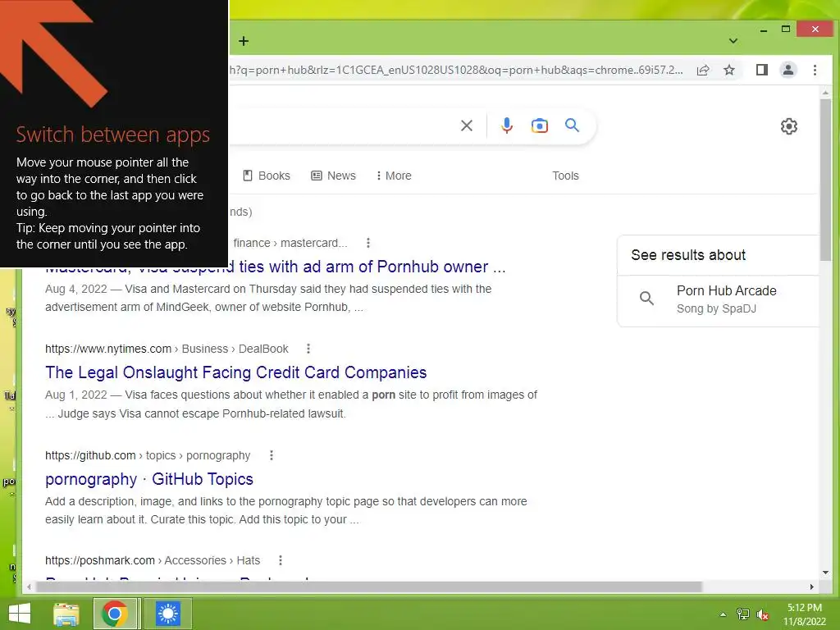Open options menu for nytimes.com result
The image size is (840, 630).
[x=308, y=349]
